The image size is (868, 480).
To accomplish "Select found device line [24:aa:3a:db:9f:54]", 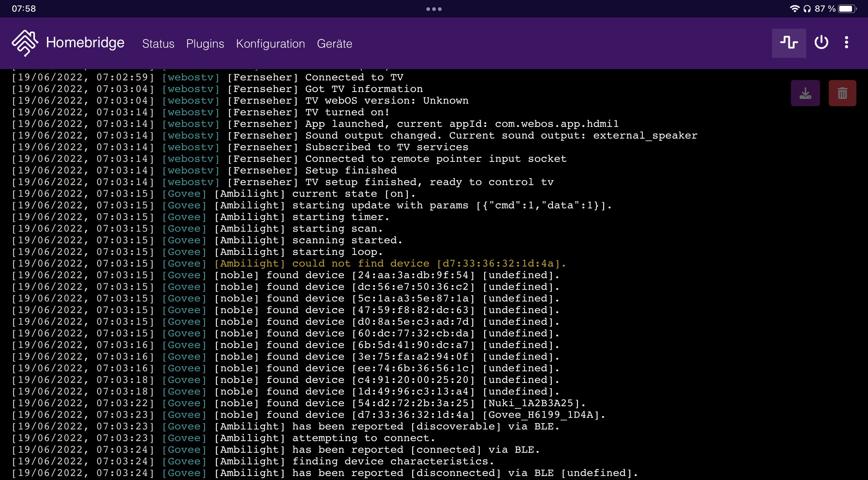I will click(x=286, y=275).
